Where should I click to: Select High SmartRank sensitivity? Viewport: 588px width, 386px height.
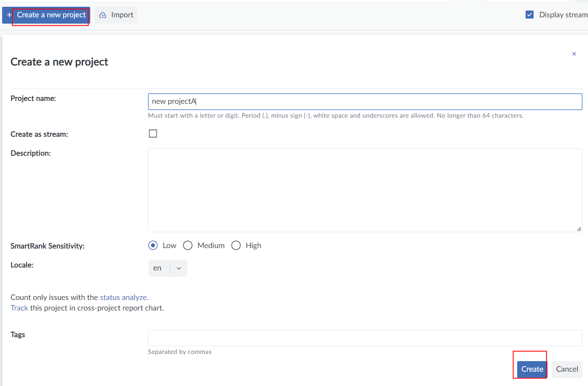pyautogui.click(x=236, y=246)
